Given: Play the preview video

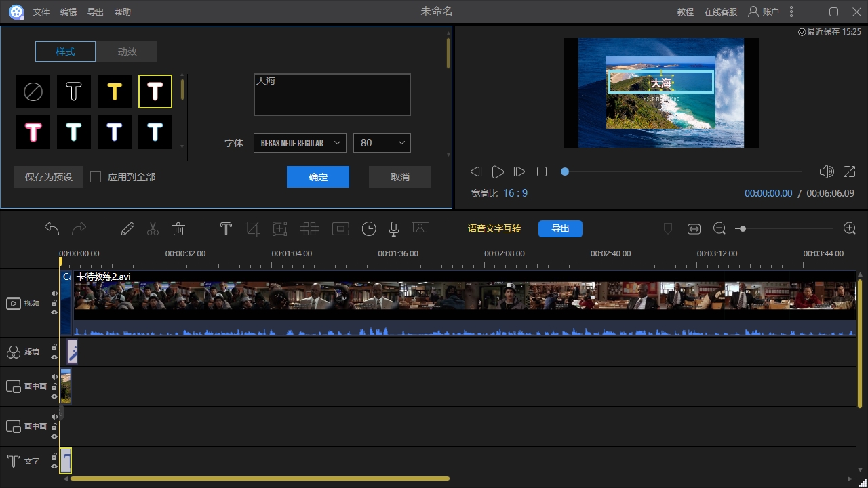Looking at the screenshot, I should coord(498,171).
